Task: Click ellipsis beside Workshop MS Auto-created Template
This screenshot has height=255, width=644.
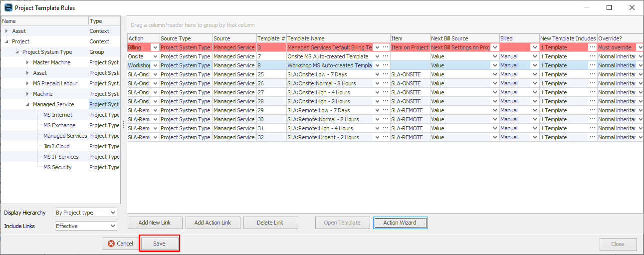Action: click(386, 65)
